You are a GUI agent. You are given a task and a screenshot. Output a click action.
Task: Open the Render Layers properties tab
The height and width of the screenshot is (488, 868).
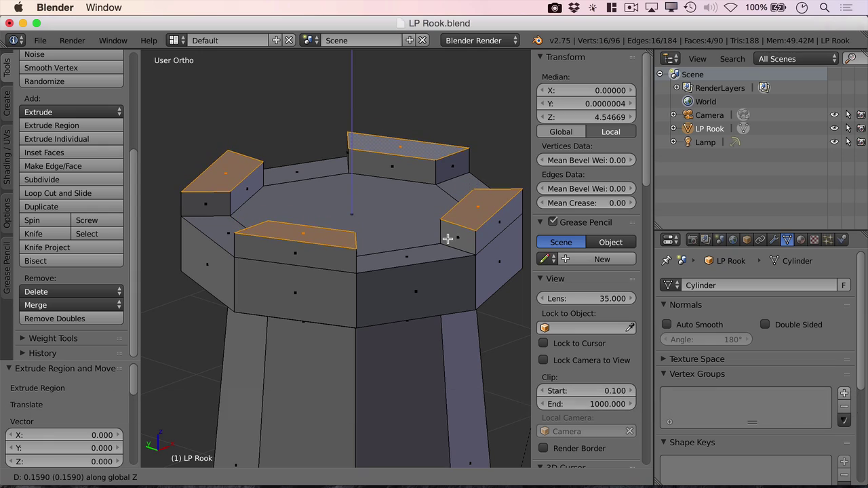click(706, 240)
